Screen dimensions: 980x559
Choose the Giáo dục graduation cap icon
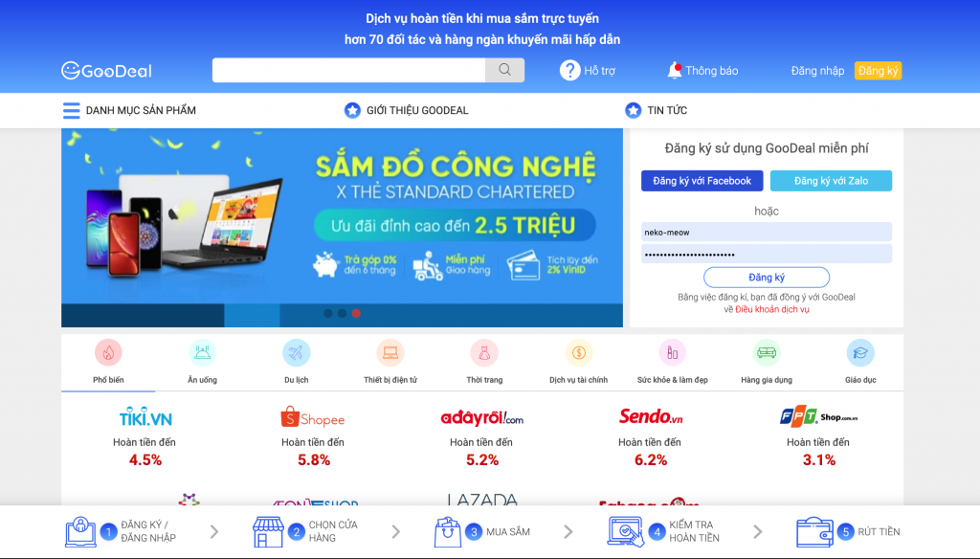[x=860, y=352]
